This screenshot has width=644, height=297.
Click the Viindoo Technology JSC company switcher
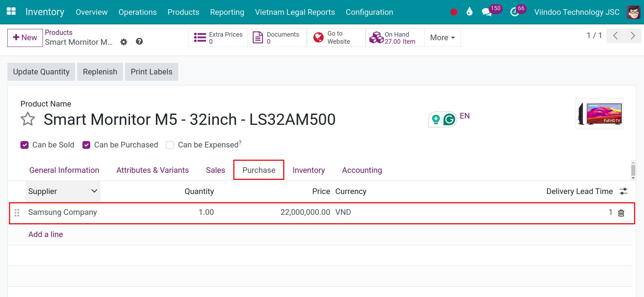[x=577, y=12]
